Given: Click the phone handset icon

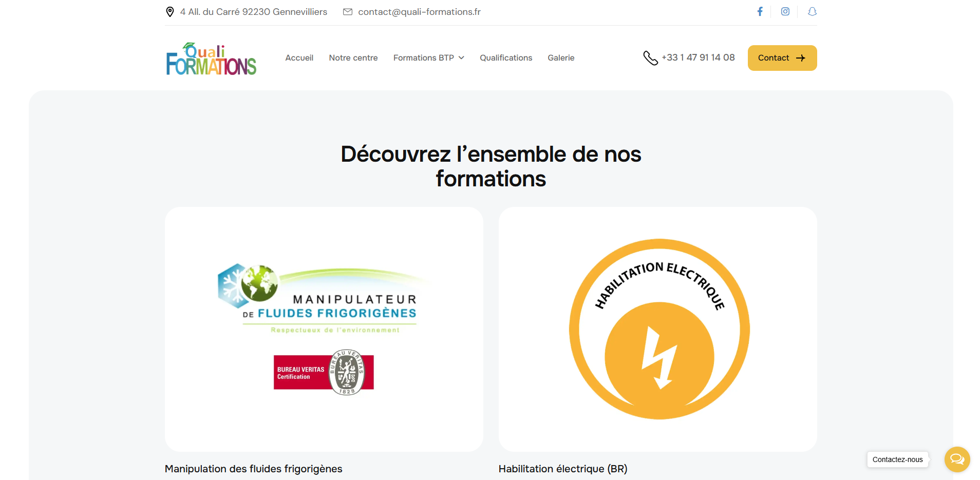Looking at the screenshot, I should (x=650, y=58).
